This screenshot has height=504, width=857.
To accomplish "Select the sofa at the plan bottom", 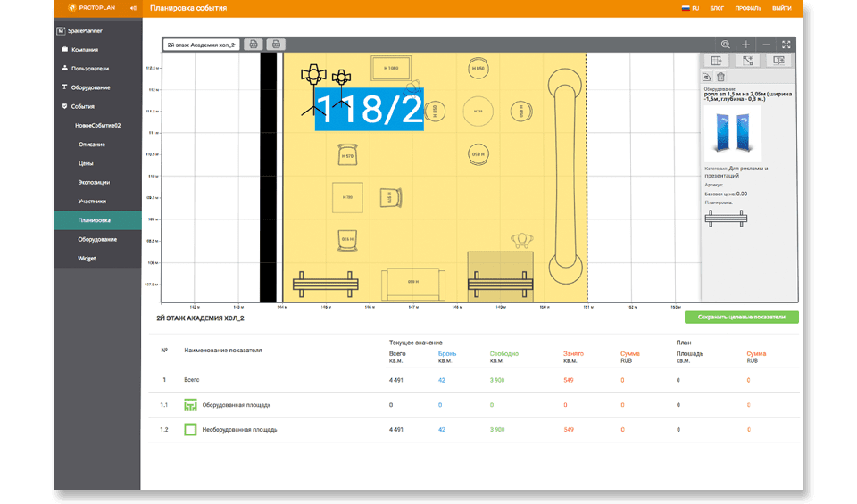I will pyautogui.click(x=413, y=284).
